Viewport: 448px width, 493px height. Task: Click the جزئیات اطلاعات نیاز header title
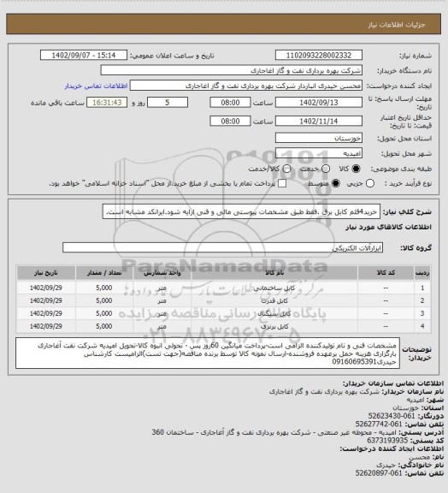[x=397, y=25]
